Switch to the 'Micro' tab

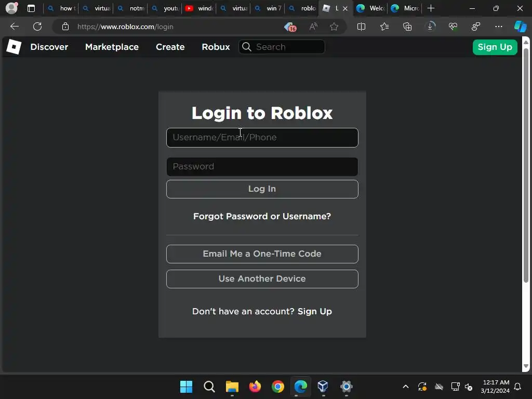(x=405, y=8)
